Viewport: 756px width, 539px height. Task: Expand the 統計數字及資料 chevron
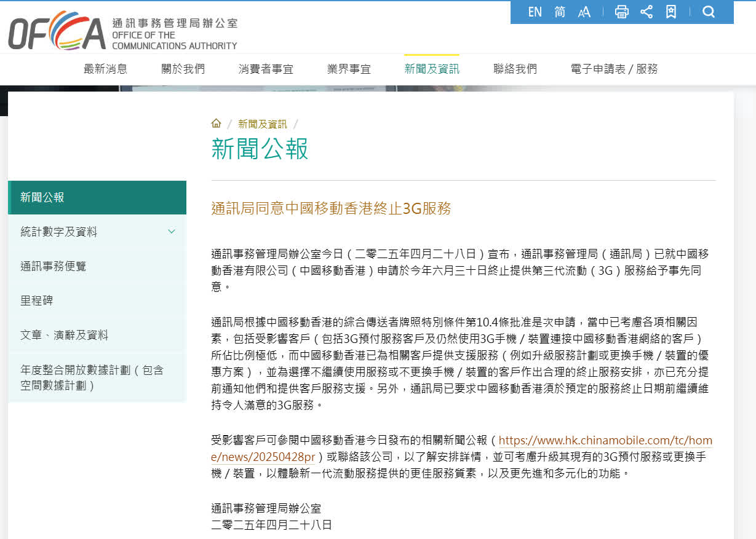point(172,232)
